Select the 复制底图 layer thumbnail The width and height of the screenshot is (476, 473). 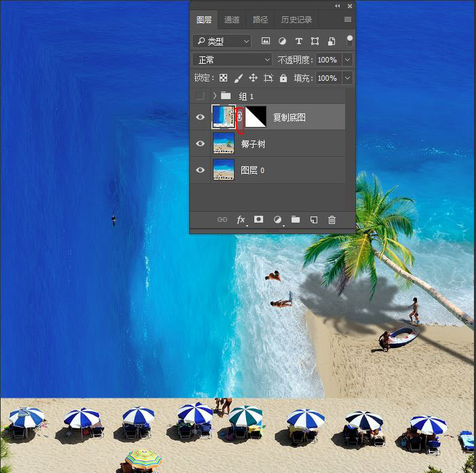click(x=224, y=117)
